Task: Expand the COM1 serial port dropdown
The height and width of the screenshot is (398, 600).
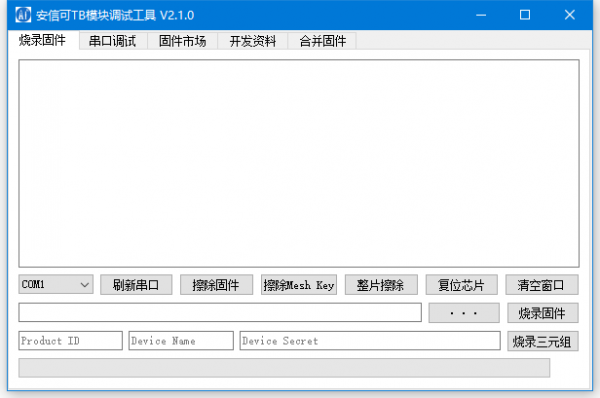Action: pos(56,284)
